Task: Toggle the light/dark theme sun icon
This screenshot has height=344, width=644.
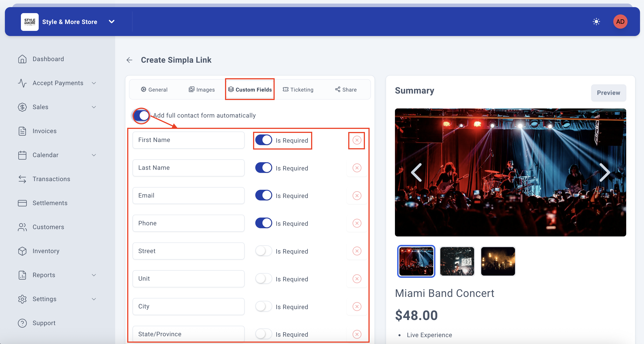Action: [596, 22]
